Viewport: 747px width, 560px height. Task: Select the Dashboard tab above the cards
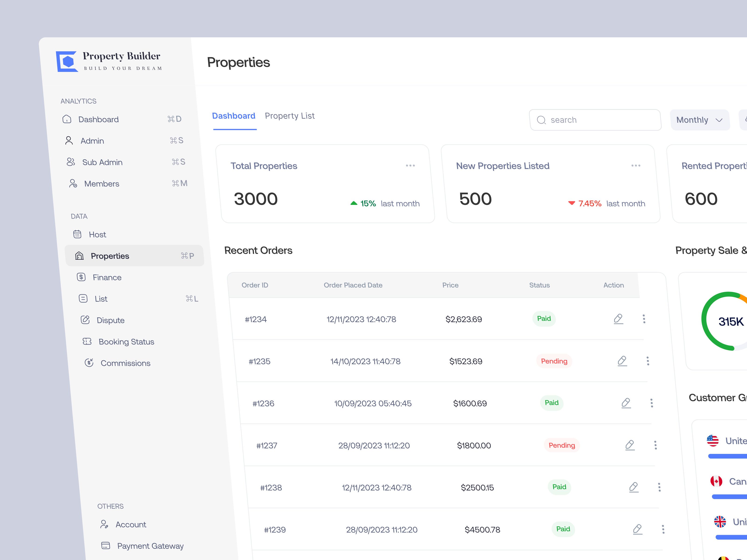click(234, 116)
